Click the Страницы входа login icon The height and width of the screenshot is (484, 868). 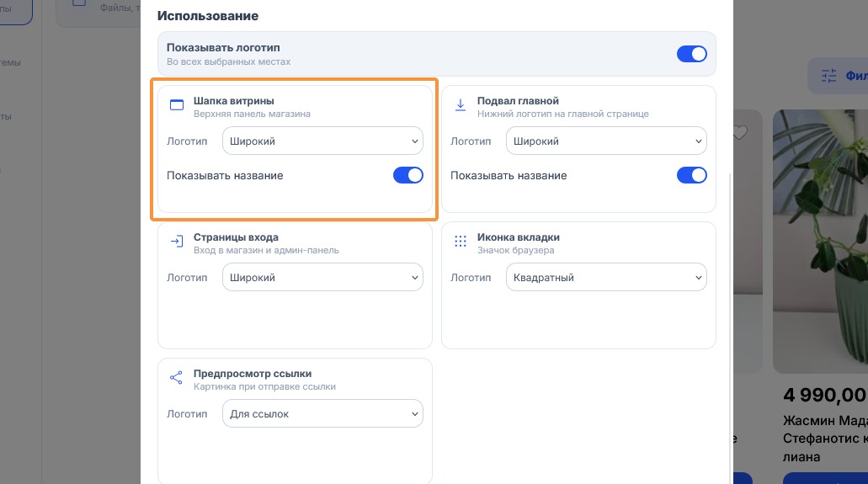point(177,242)
